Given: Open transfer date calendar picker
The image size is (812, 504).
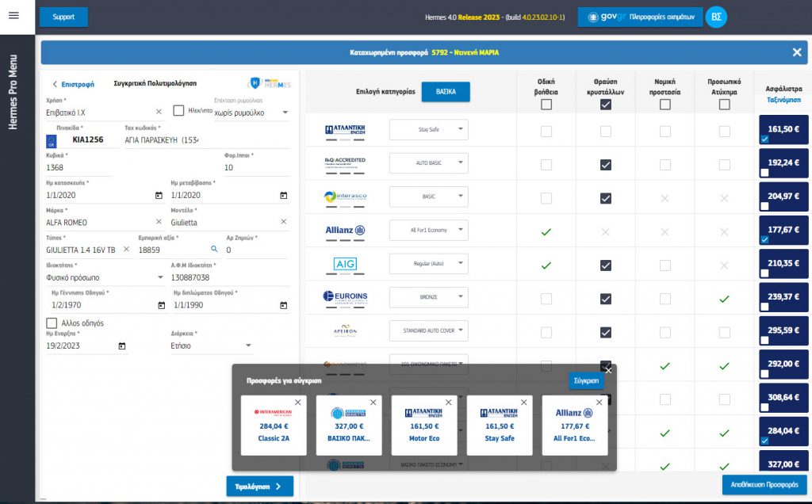Looking at the screenshot, I should pyautogui.click(x=284, y=195).
